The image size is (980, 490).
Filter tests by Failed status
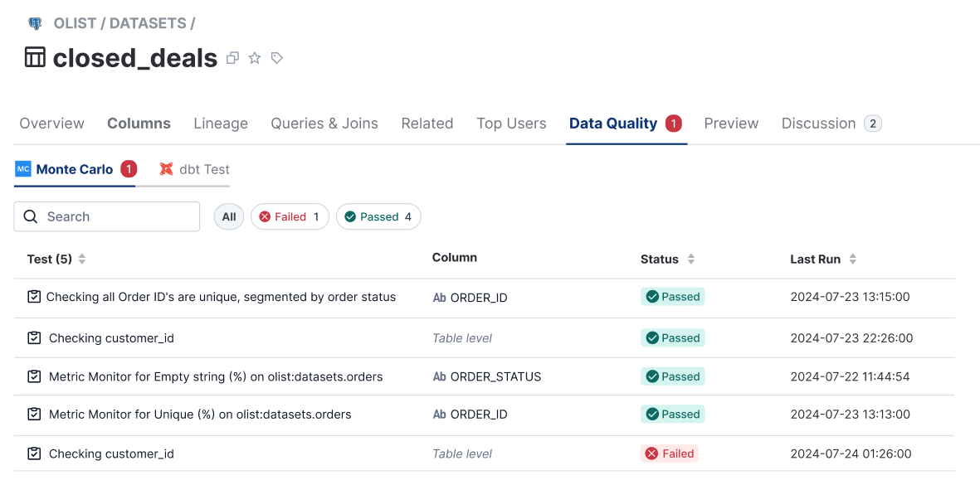click(290, 216)
